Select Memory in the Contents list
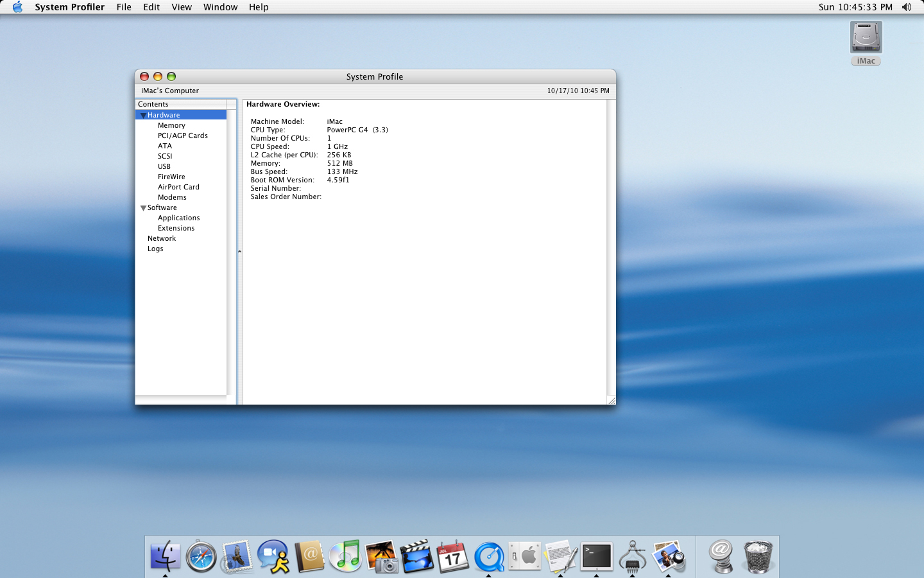Screen dimensions: 924x578 point(171,125)
